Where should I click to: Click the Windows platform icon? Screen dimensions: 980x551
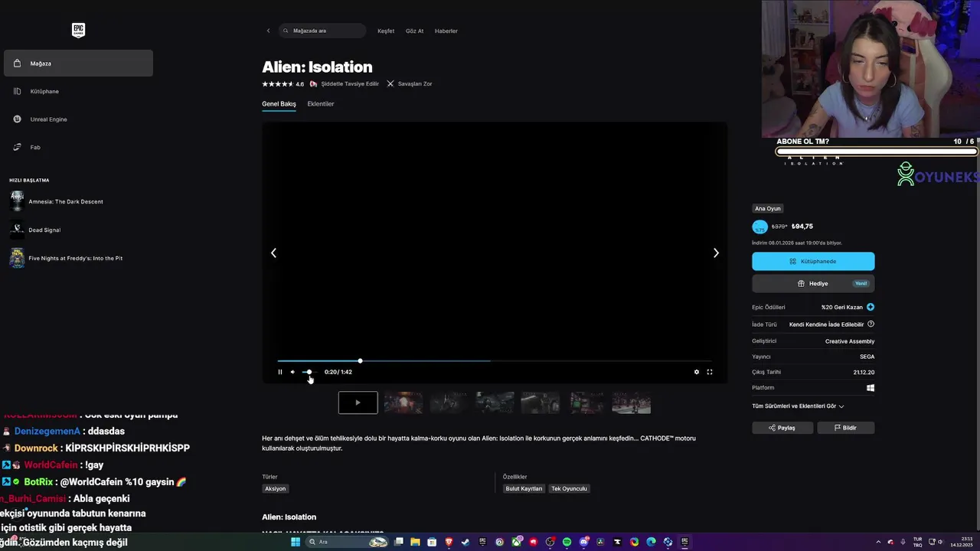pos(871,388)
